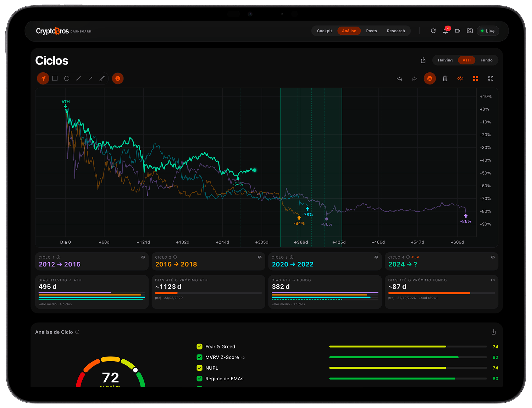Open the Cockpit tab
This screenshot has height=408, width=532.
click(325, 31)
